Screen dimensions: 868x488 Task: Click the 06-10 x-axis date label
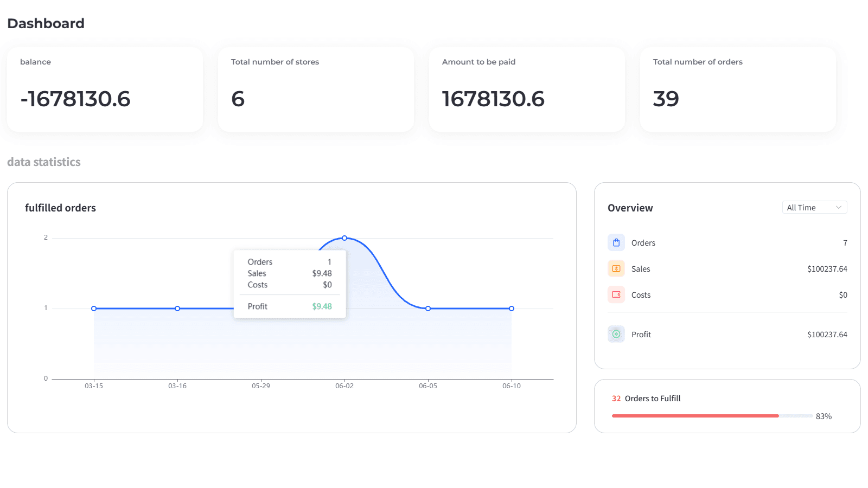pyautogui.click(x=512, y=386)
